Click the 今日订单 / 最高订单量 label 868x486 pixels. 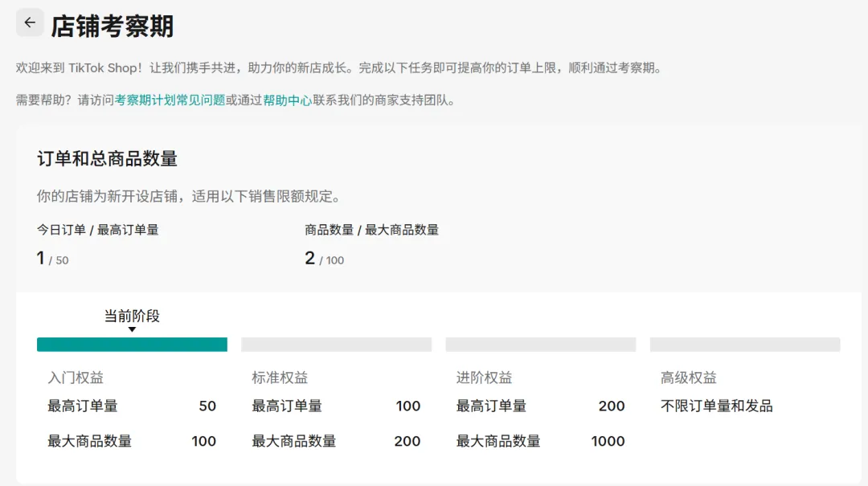pyautogui.click(x=98, y=230)
